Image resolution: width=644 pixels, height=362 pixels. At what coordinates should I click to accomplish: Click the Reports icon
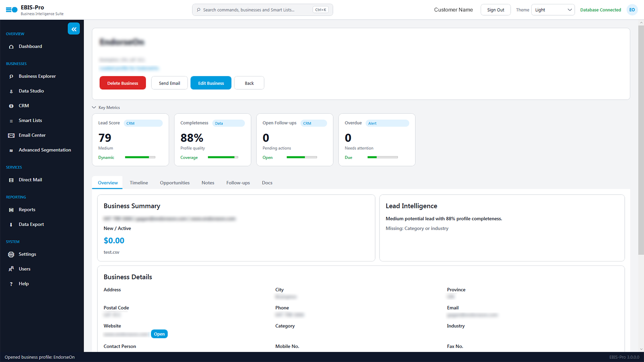pos(11,210)
